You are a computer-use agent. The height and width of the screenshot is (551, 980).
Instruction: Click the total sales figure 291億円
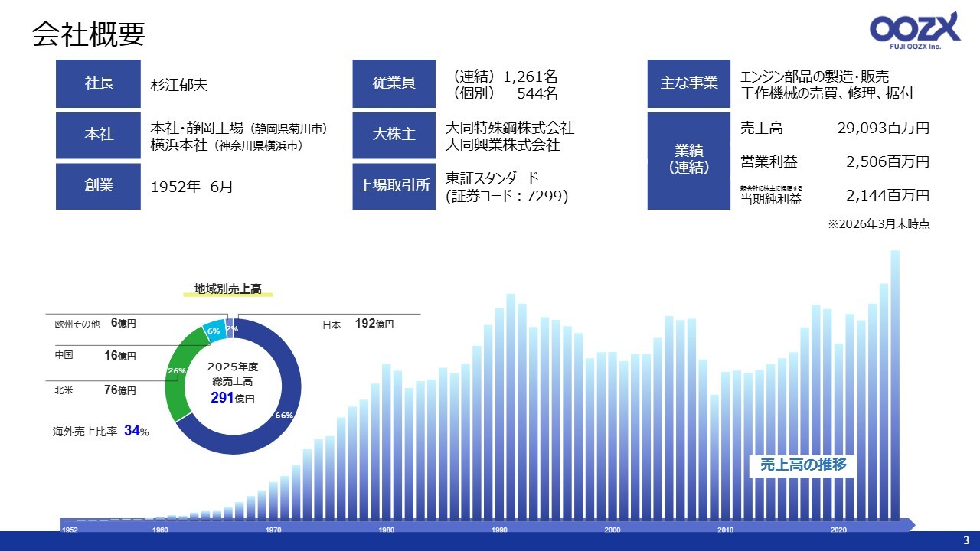[x=232, y=398]
